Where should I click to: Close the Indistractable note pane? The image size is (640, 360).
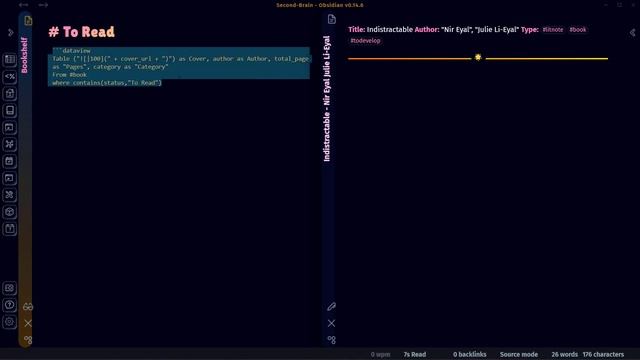click(x=331, y=323)
